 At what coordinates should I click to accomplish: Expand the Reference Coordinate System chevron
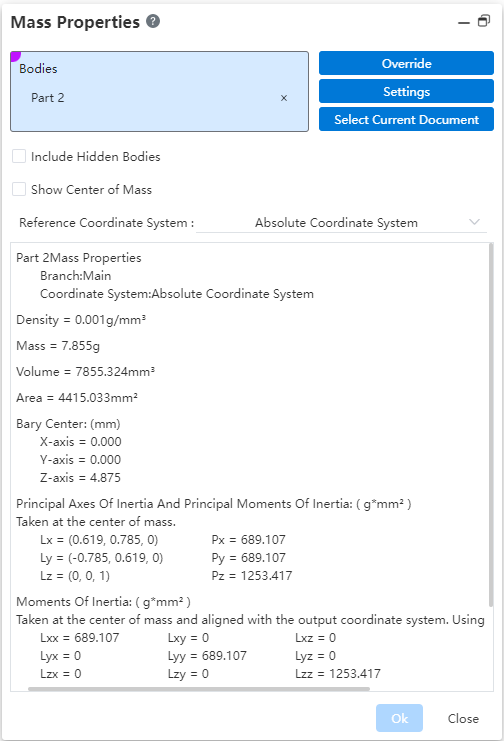[x=474, y=222]
